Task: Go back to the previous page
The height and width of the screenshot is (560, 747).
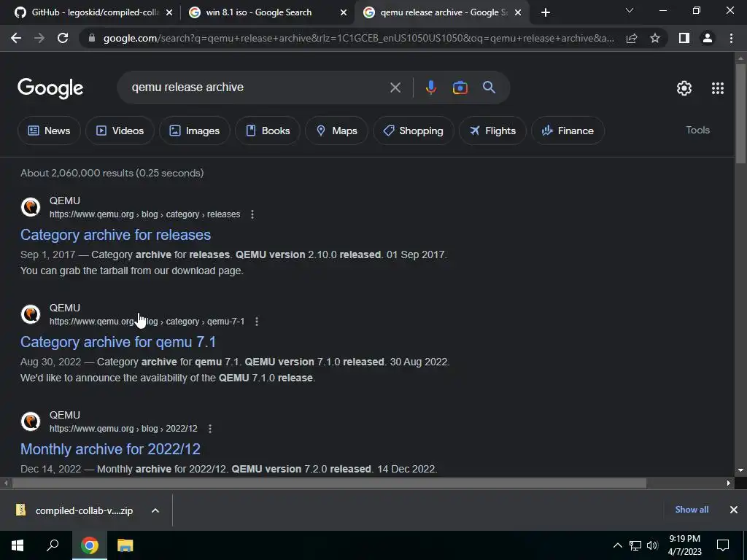Action: pyautogui.click(x=16, y=38)
